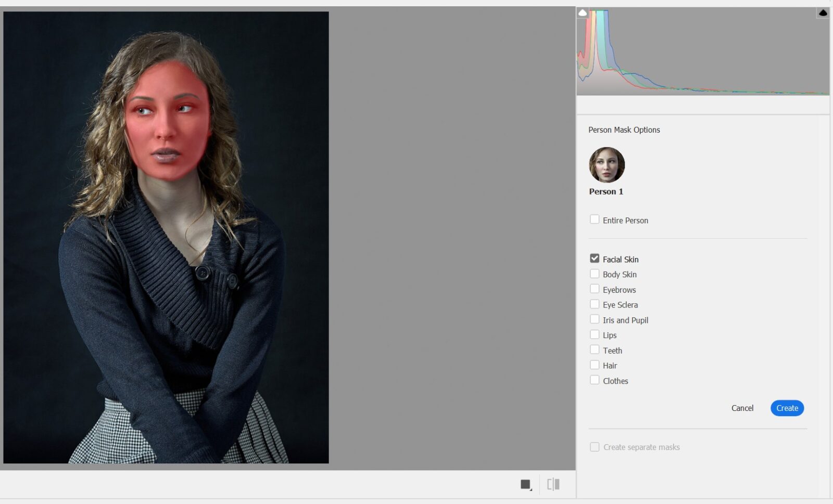833x504 pixels.
Task: Click the Cancel button
Action: click(742, 408)
